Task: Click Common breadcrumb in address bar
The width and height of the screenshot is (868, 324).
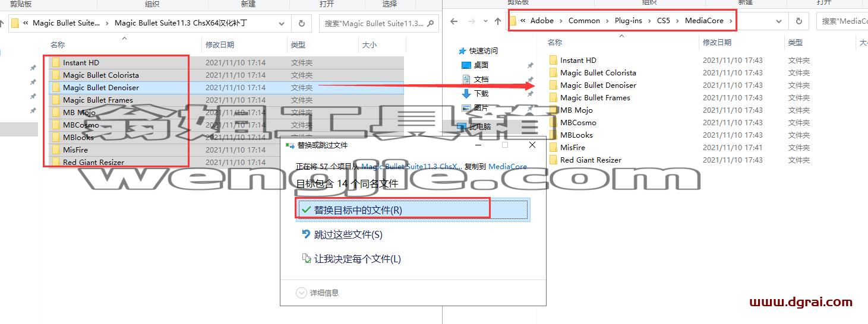Action: click(584, 21)
